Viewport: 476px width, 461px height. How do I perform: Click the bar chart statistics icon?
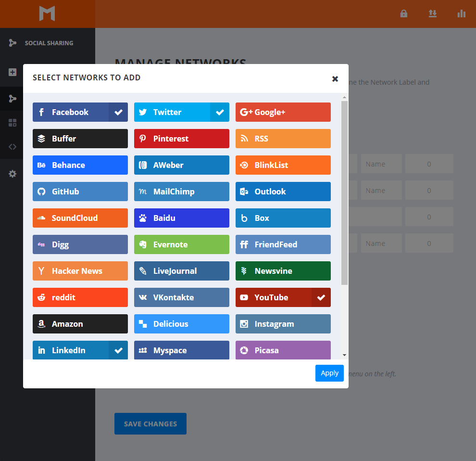462,13
